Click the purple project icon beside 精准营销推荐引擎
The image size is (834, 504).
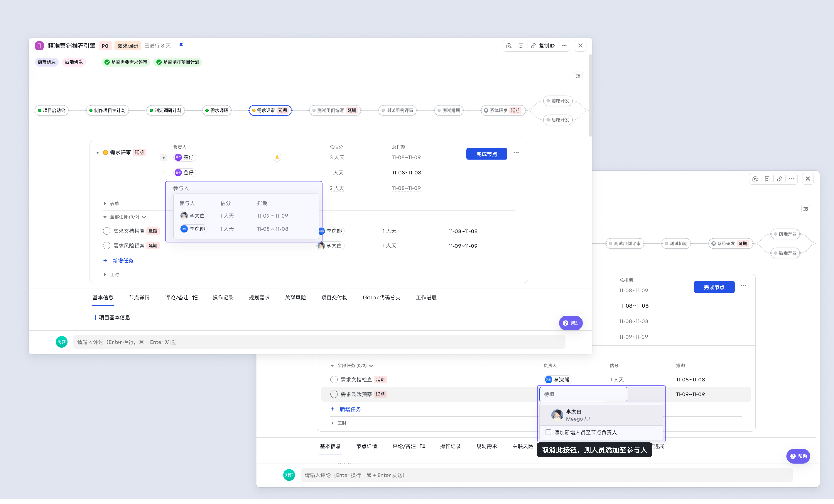(x=39, y=46)
